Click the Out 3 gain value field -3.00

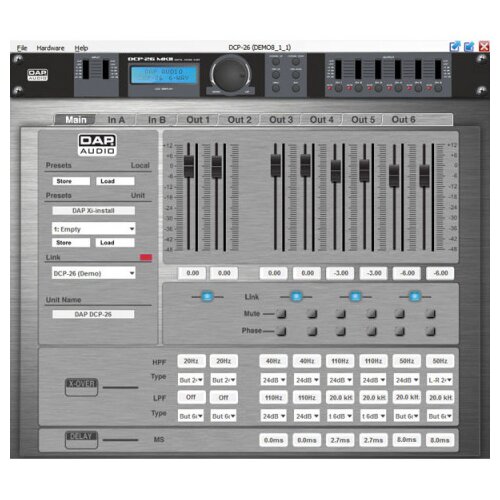click(340, 273)
